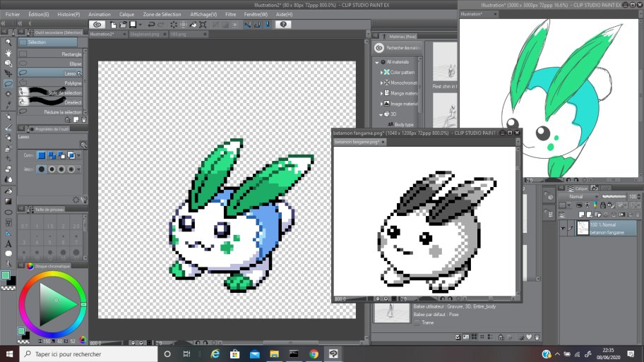
Task: Toggle snap to special ruler toolbar icon
Action: click(x=257, y=25)
